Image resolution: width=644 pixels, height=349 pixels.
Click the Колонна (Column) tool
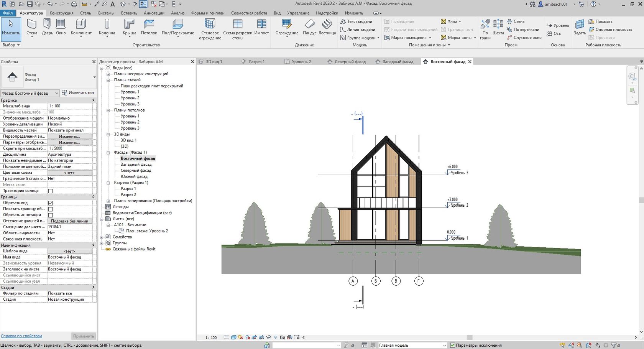click(107, 27)
